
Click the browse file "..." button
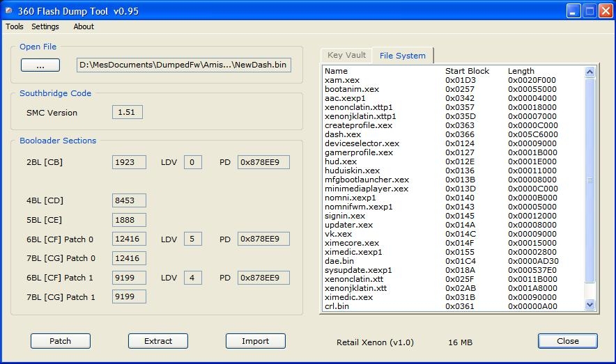(40, 65)
